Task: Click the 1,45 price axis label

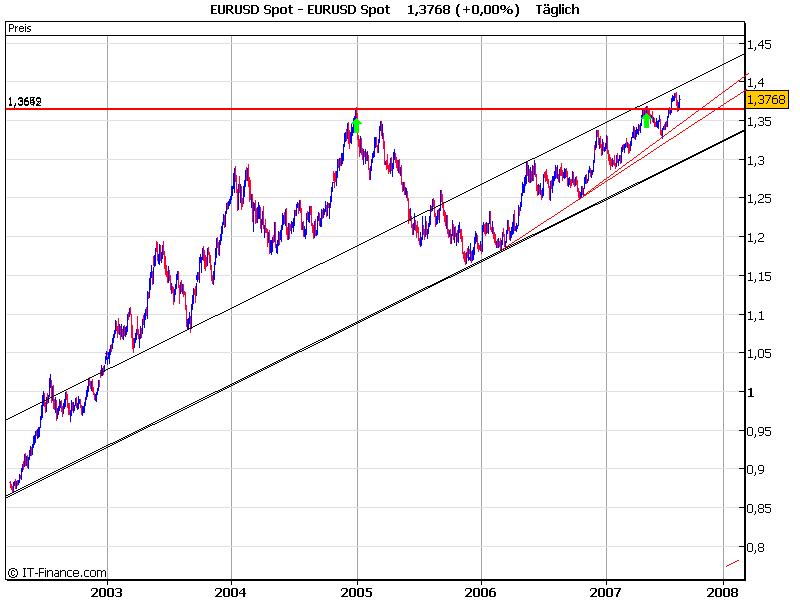Action: [759, 45]
